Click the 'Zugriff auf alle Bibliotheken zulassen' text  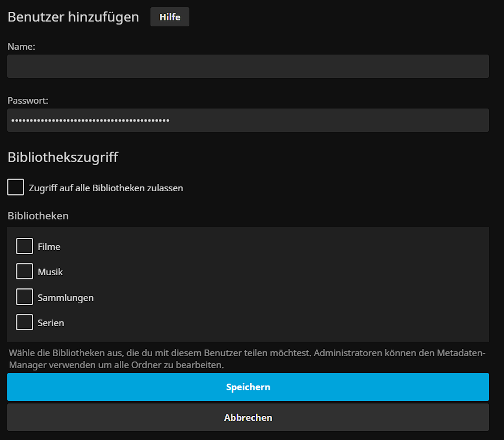click(x=105, y=188)
